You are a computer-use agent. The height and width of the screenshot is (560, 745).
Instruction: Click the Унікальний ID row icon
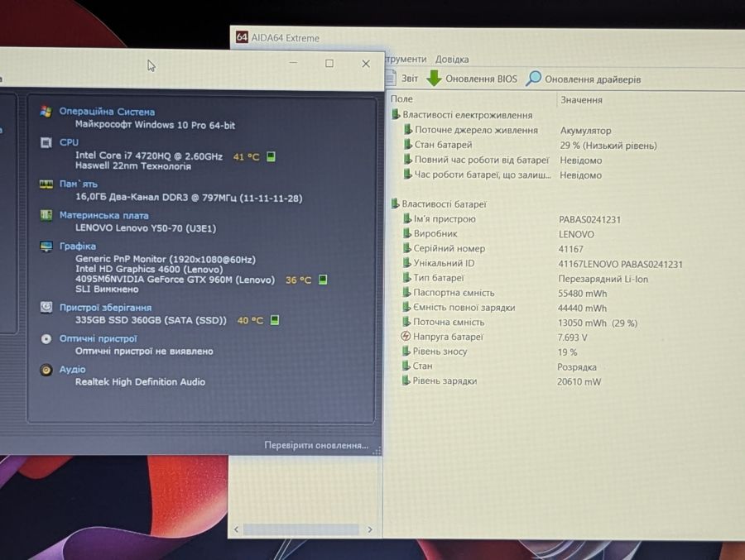coord(407,263)
